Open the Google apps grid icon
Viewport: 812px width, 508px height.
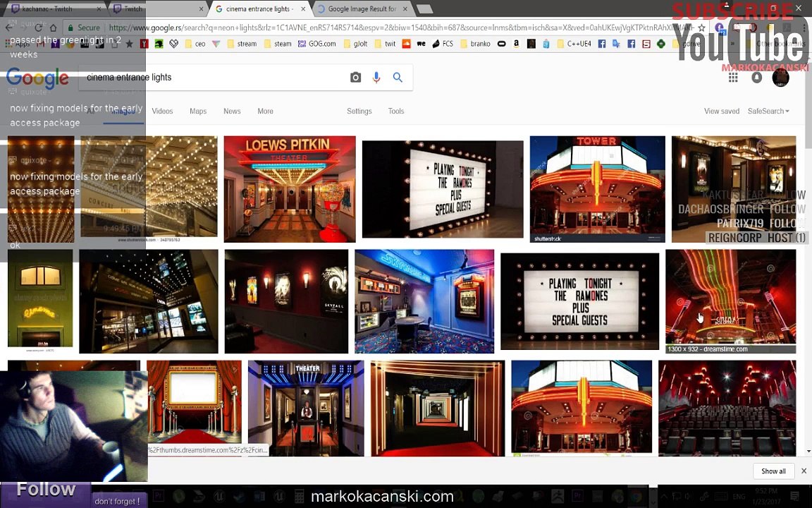[733, 78]
